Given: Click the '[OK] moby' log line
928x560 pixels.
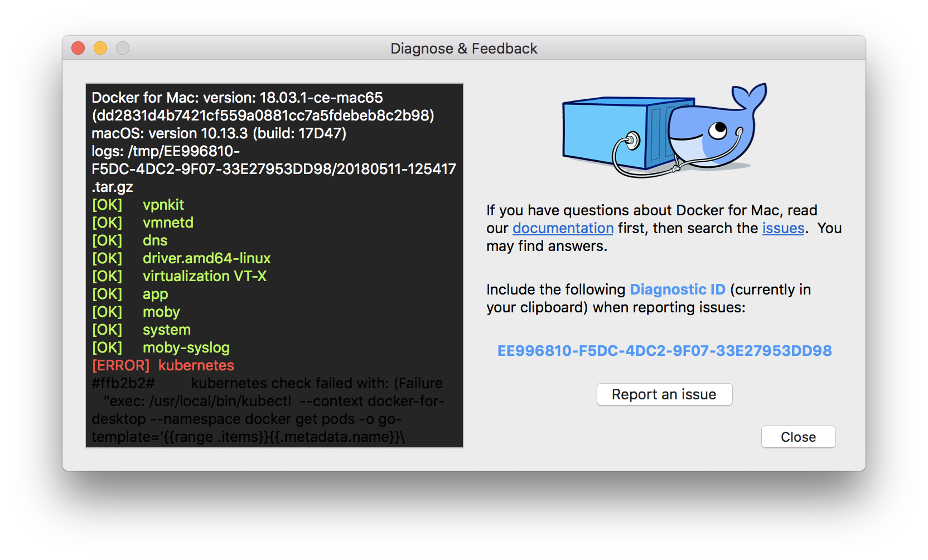Looking at the screenshot, I should [x=136, y=312].
